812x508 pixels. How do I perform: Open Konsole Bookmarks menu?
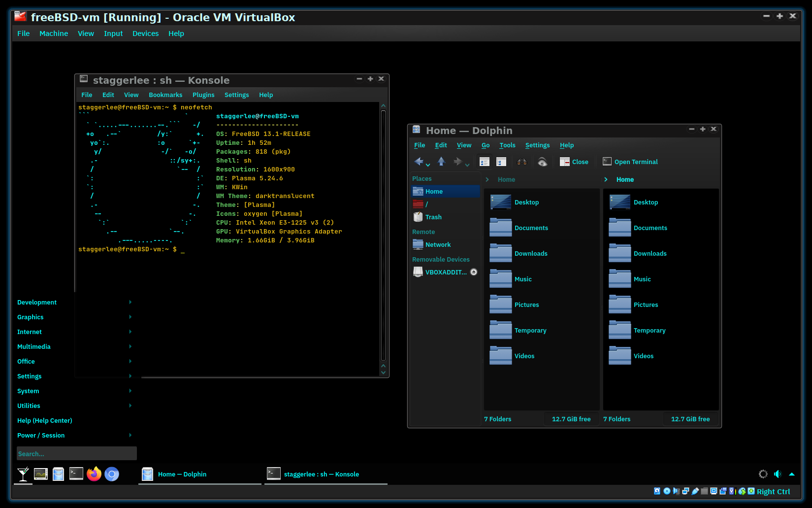coord(165,95)
